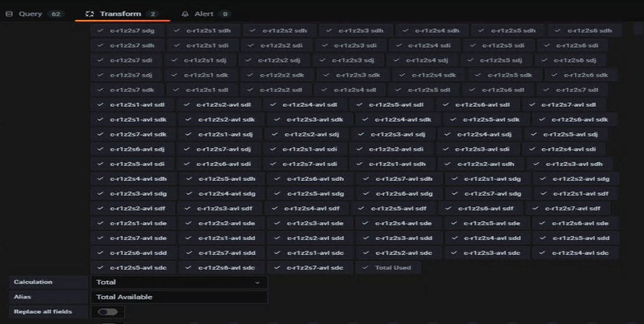Viewport: 644px width, 324px height.
Task: Toggle field c-r1z2s7 sdj
Action: pos(126,75)
